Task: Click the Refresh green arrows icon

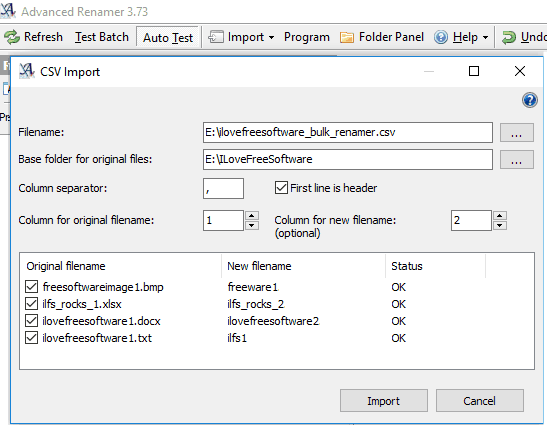Action: (12, 37)
